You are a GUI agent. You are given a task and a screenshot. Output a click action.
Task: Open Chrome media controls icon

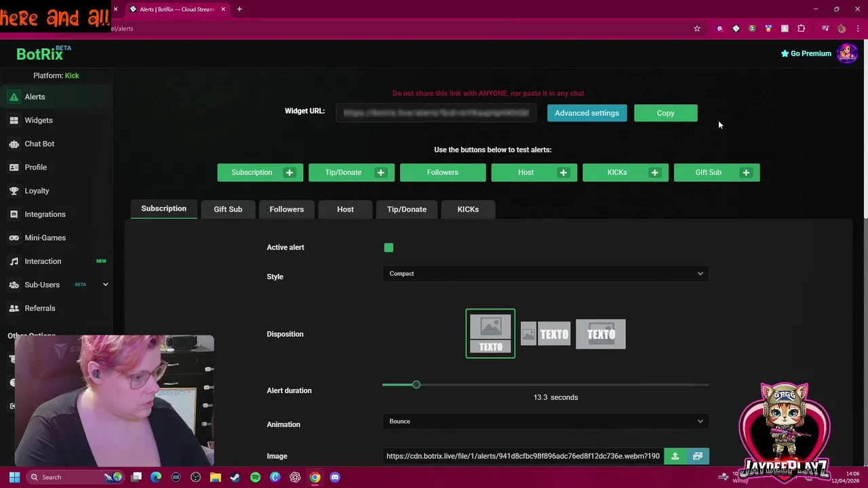point(825,28)
